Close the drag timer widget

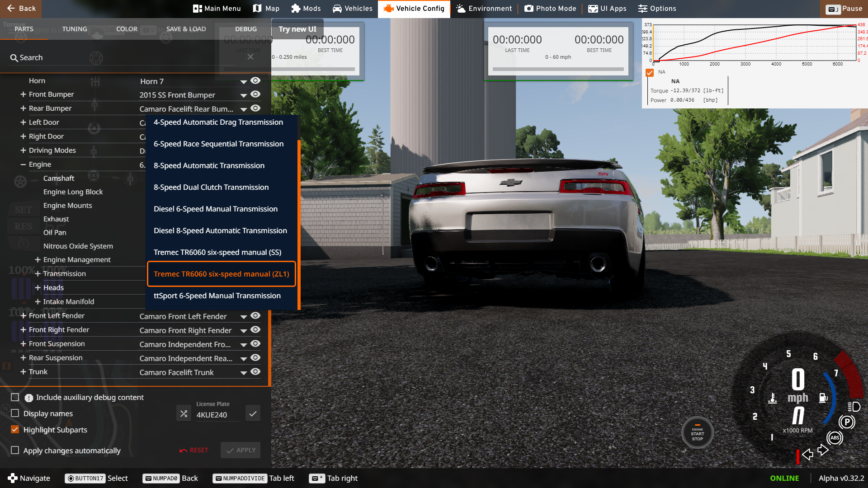(x=250, y=57)
